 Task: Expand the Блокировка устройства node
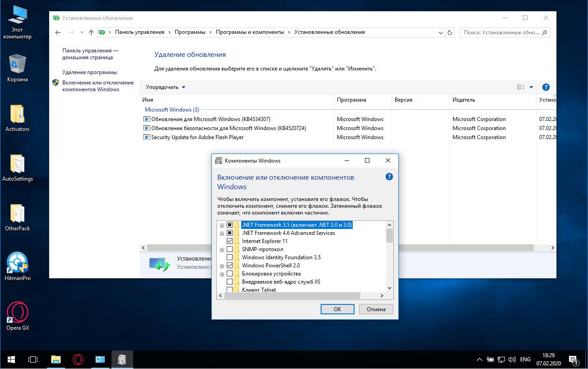[222, 274]
